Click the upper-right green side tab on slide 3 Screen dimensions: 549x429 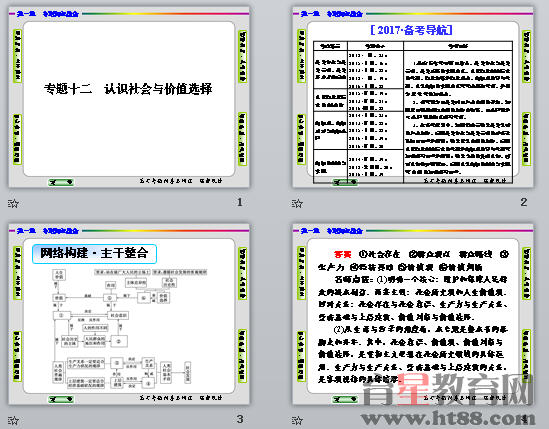tap(242, 273)
